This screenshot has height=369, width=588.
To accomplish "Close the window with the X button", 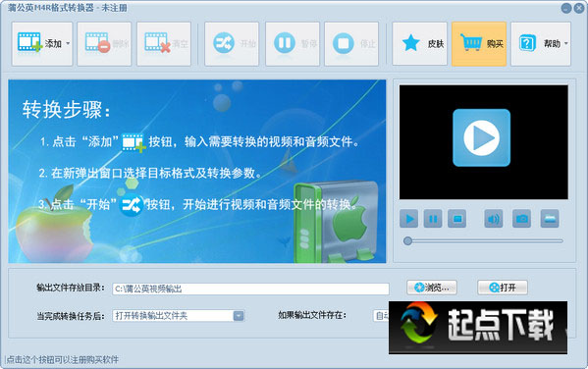I will (x=579, y=8).
